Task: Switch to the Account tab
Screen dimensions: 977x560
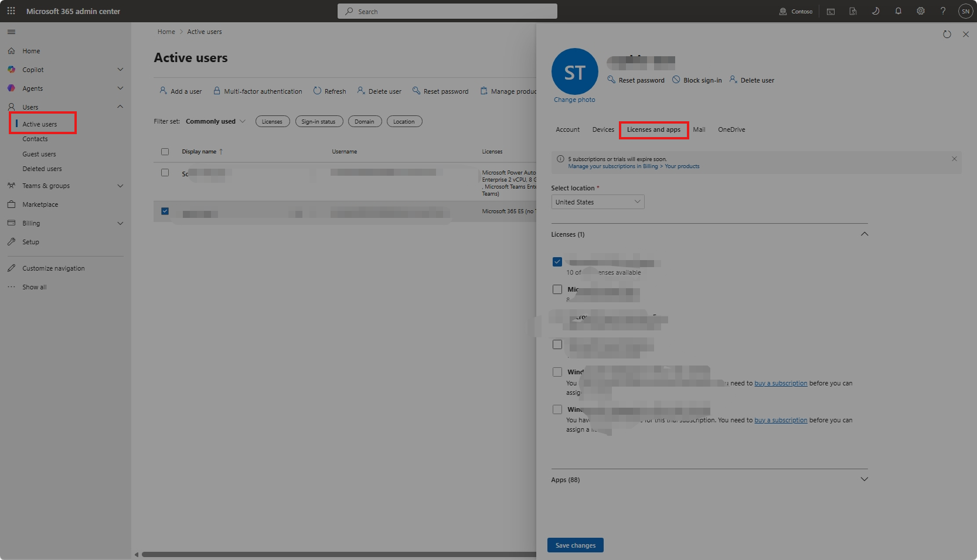Action: pyautogui.click(x=568, y=129)
